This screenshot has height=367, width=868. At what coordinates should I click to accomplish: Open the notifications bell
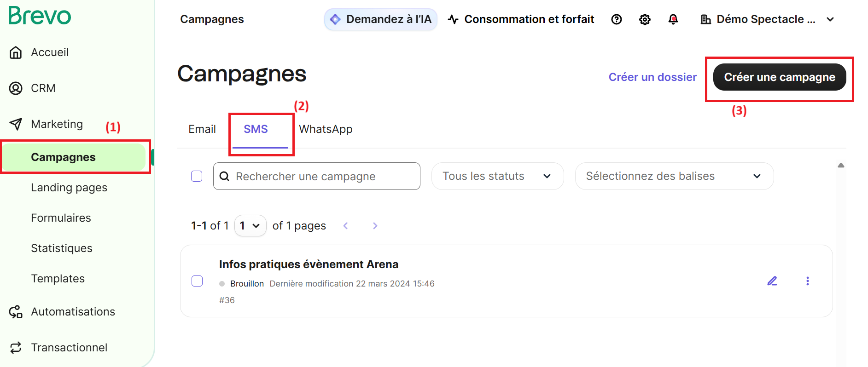pyautogui.click(x=673, y=19)
